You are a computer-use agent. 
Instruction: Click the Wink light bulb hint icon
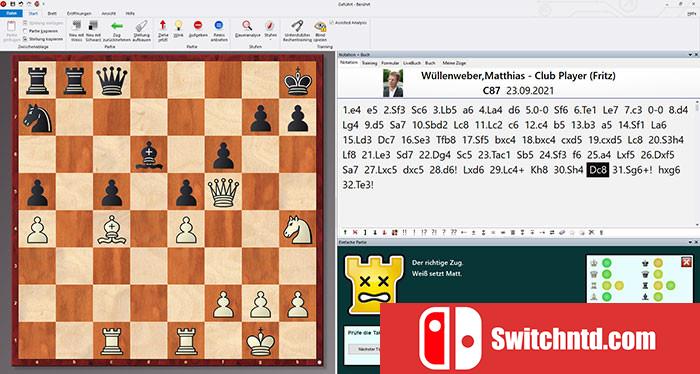(178, 29)
